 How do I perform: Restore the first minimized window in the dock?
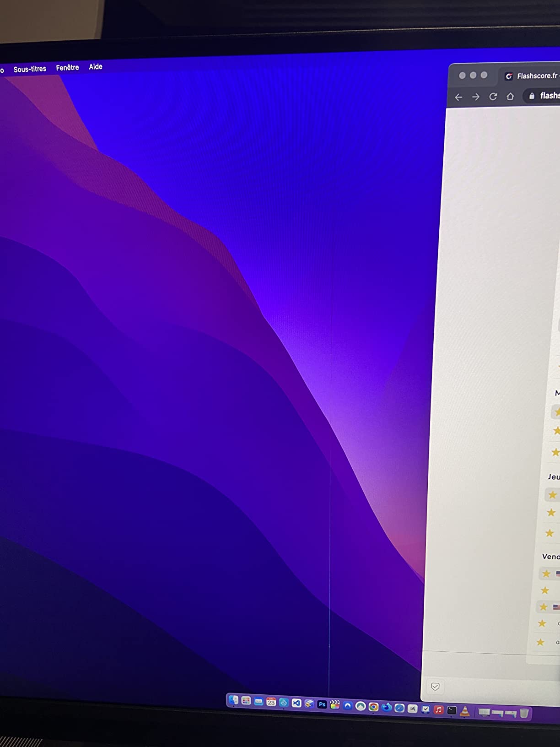484,712
